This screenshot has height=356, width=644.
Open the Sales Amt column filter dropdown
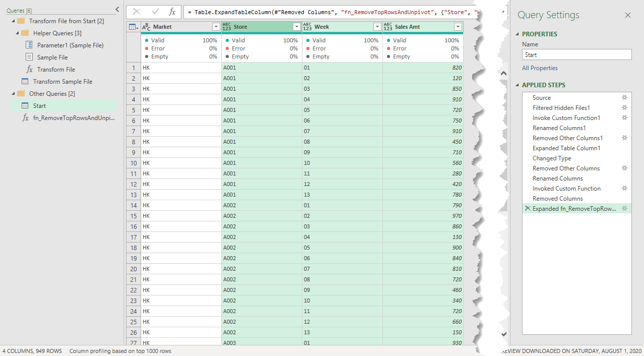(458, 27)
